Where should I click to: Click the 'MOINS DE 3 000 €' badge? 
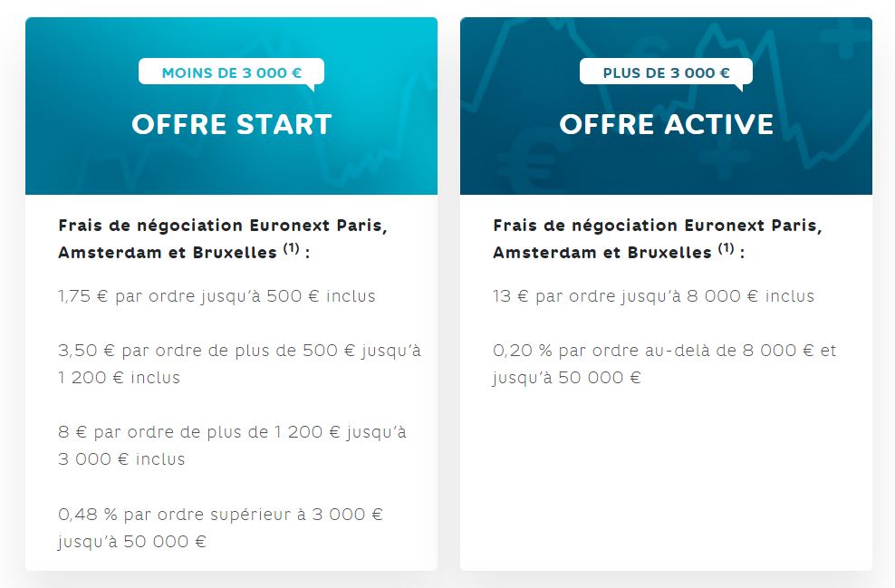coord(231,72)
